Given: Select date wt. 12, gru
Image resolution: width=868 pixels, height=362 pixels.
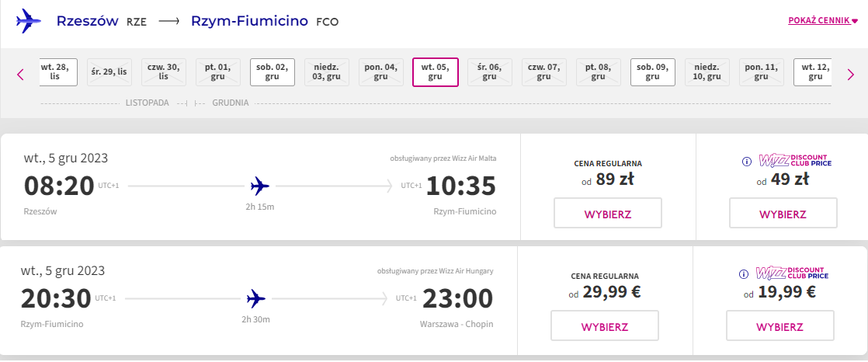Looking at the screenshot, I should 813,72.
